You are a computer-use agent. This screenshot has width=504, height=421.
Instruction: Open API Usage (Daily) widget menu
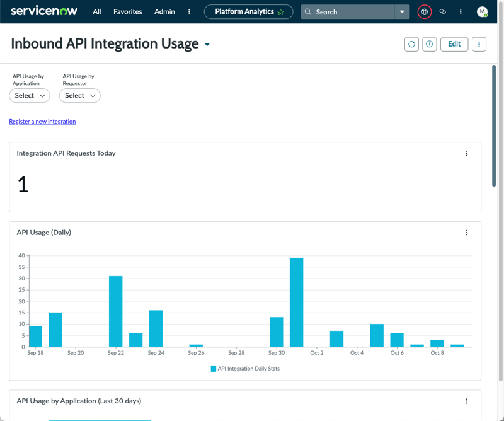point(466,233)
